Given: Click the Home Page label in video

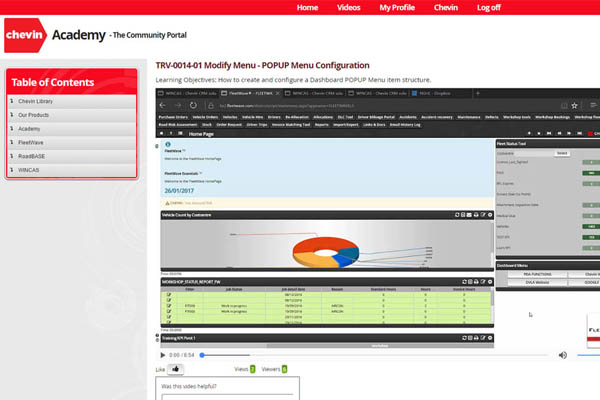Looking at the screenshot, I should [201, 134].
